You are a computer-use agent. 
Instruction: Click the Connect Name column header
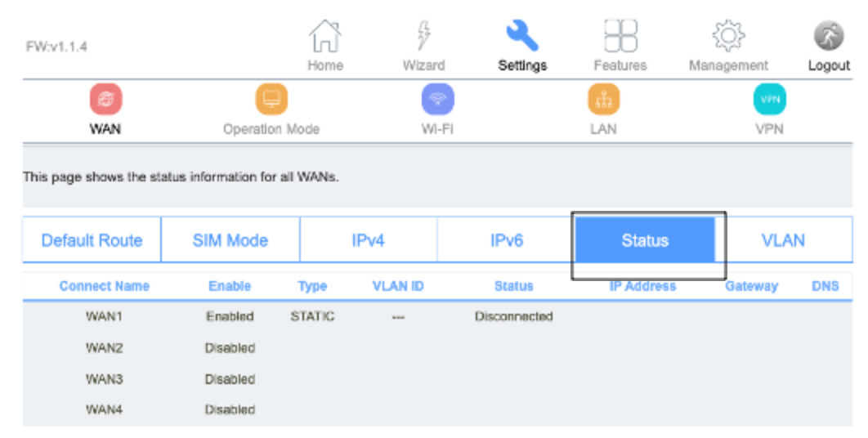point(104,286)
